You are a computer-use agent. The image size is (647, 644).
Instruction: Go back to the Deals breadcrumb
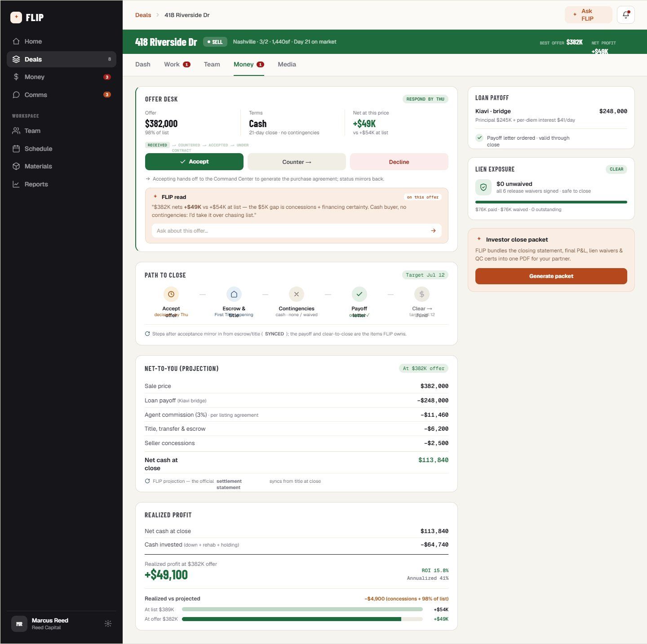(143, 15)
